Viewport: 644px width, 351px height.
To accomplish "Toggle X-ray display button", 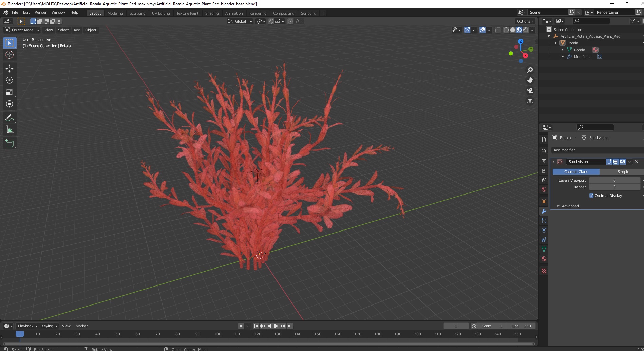I will (497, 30).
